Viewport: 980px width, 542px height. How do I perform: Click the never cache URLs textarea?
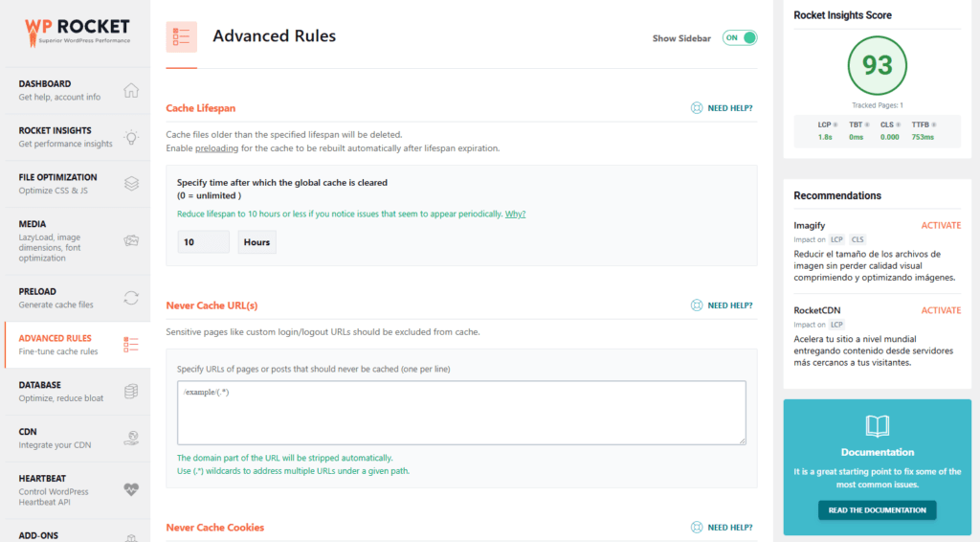[x=461, y=413]
